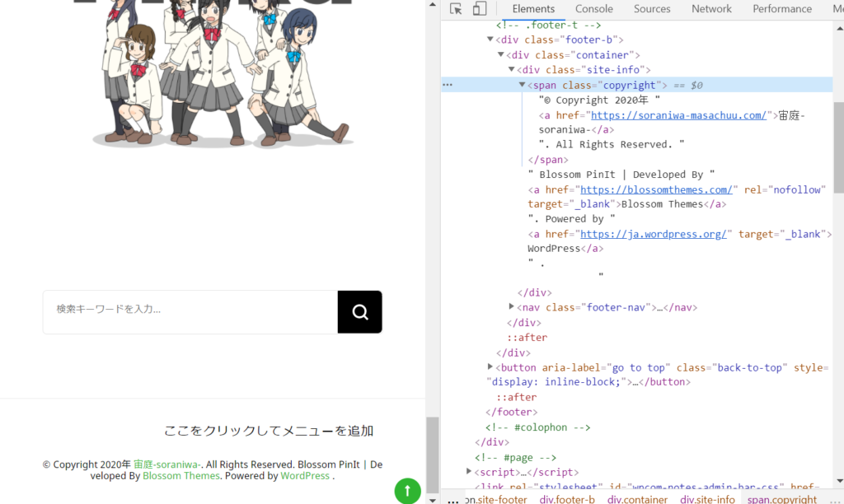Activate the inspect element picker icon
844x504 pixels.
point(456,9)
